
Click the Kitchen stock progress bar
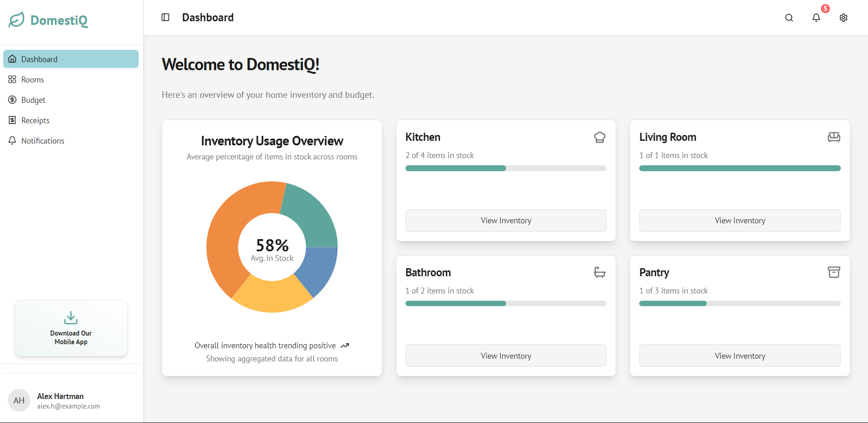(x=506, y=168)
